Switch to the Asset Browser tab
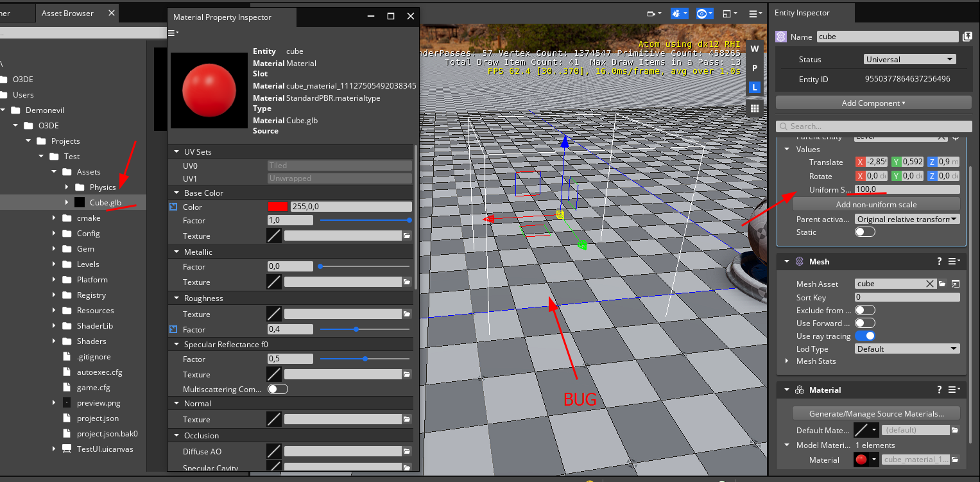 66,12
